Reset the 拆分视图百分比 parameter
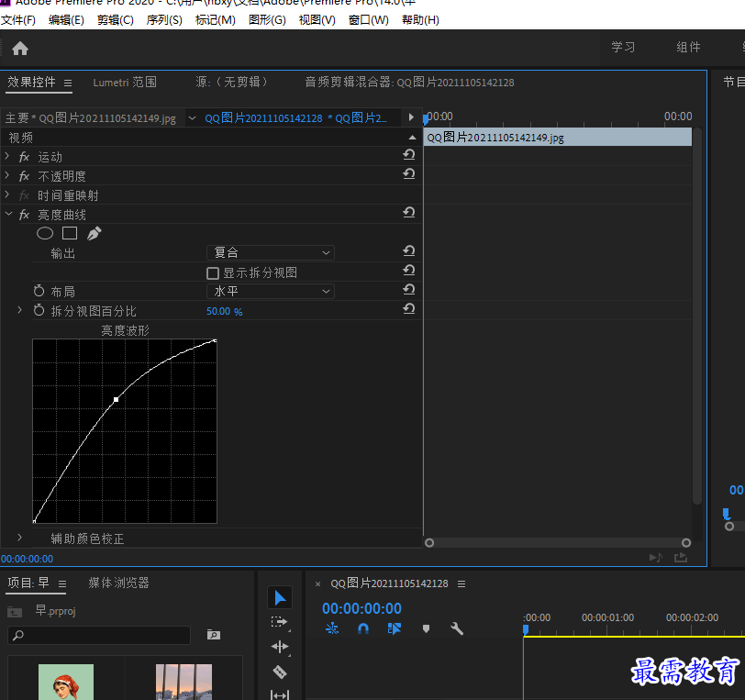Image resolution: width=745 pixels, height=700 pixels. [x=409, y=309]
